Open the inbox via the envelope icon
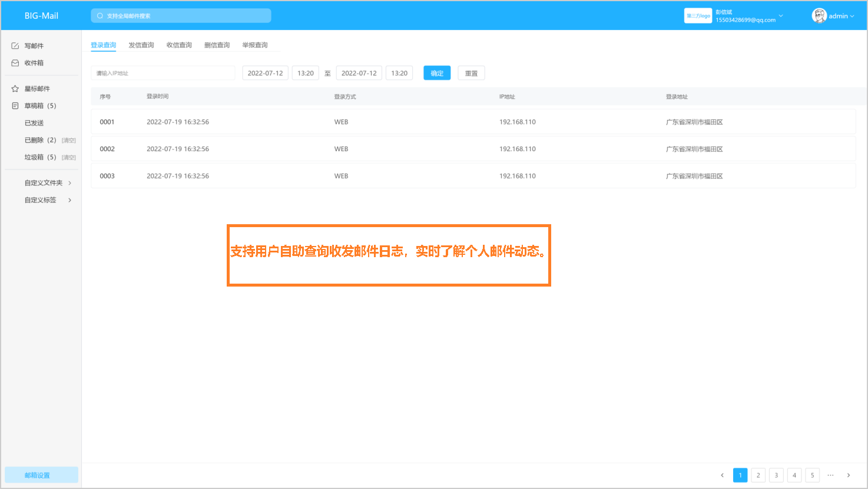868x489 pixels. [x=14, y=62]
